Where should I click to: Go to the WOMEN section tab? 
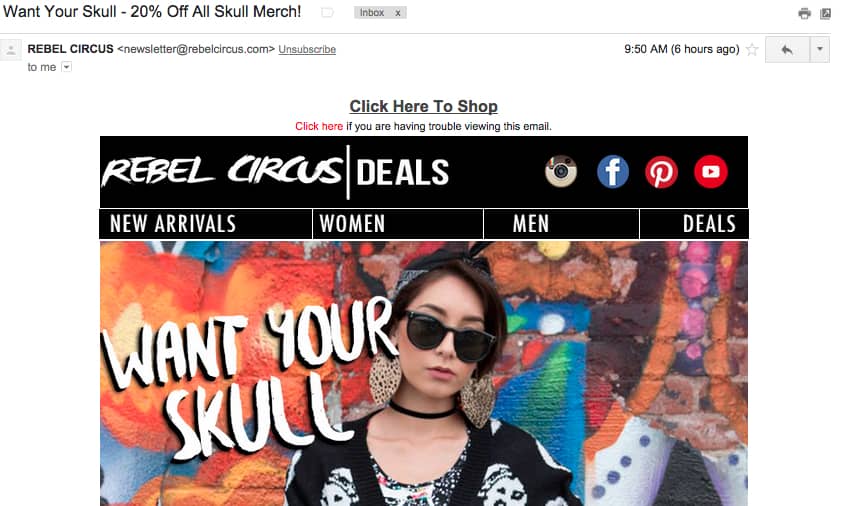pos(398,224)
